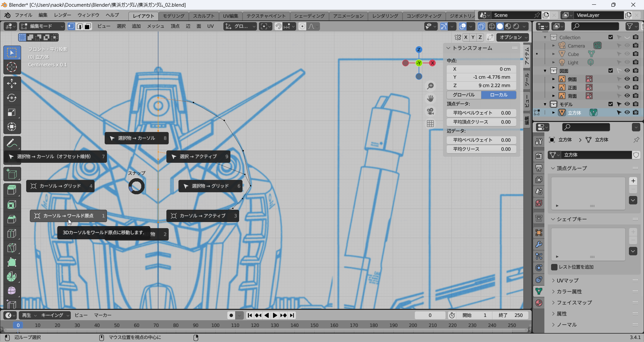Choose カーソル → ワールド原点 in pie menu
The height and width of the screenshot is (342, 644).
(x=68, y=216)
